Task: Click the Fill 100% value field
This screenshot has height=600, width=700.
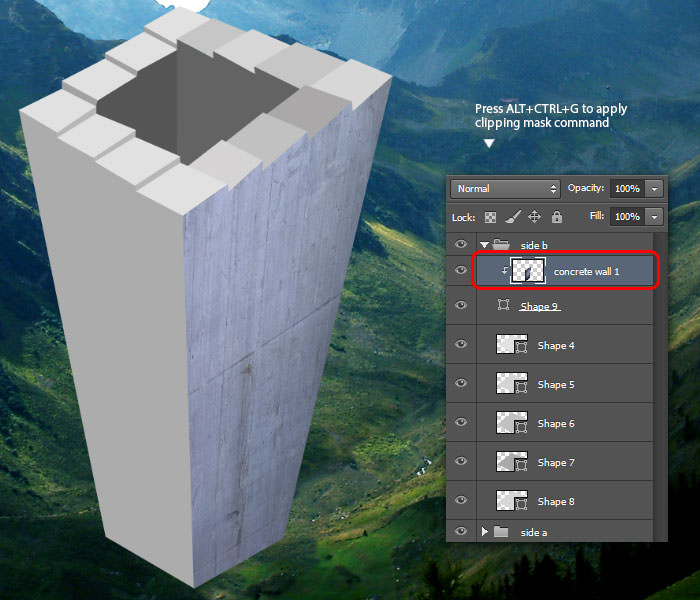Action: click(627, 217)
